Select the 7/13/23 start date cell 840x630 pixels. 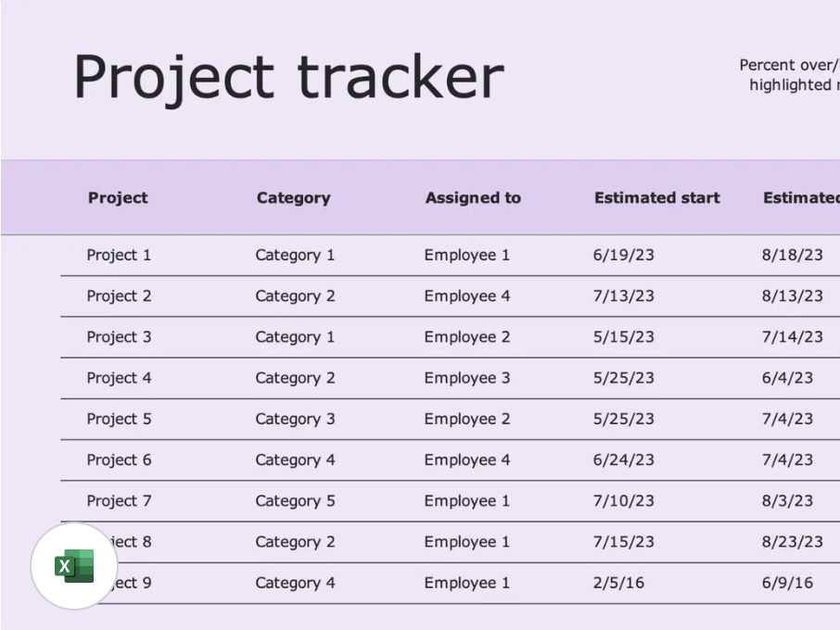click(x=623, y=296)
